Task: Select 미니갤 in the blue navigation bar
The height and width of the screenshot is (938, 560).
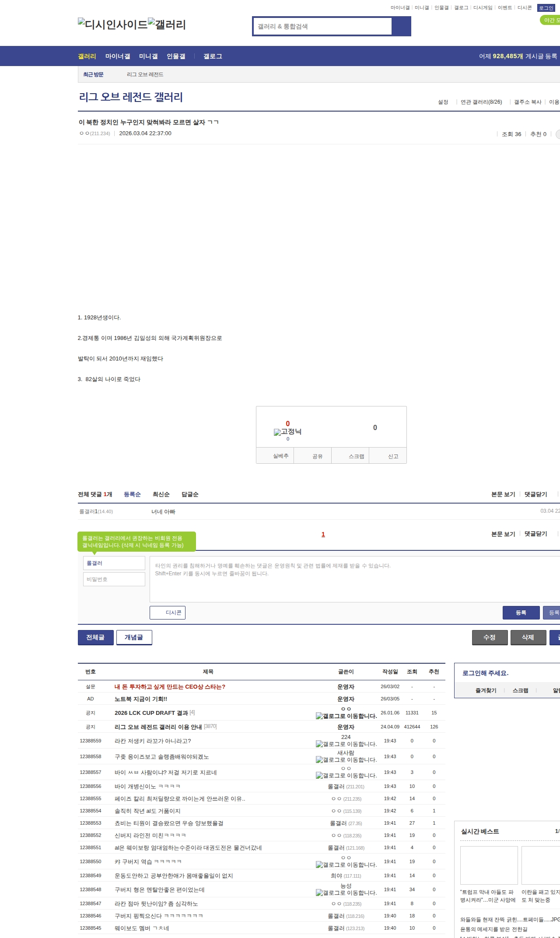Action: [148, 56]
